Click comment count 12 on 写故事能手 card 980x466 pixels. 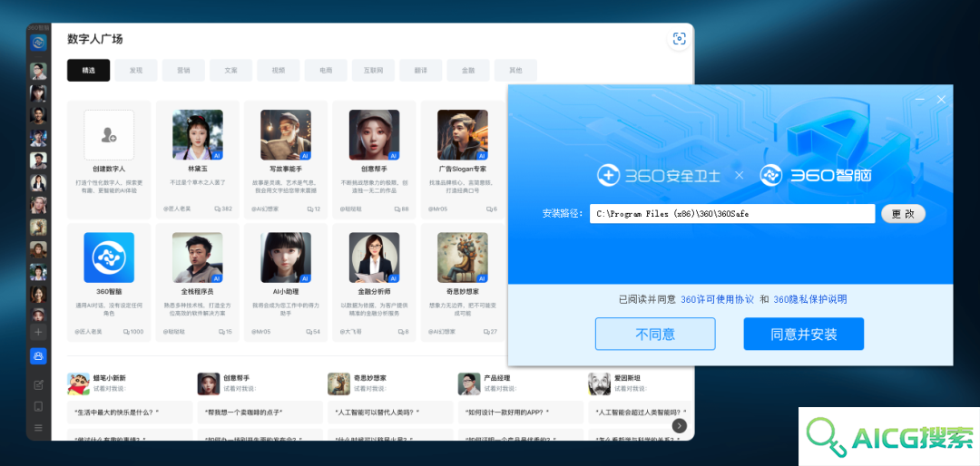314,209
